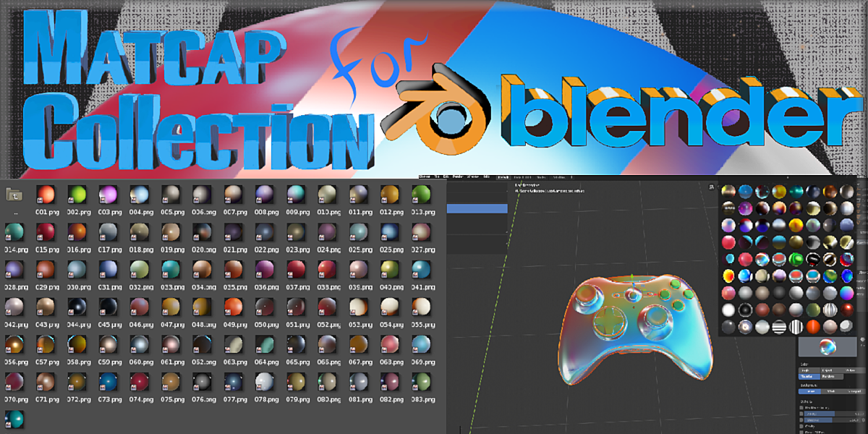Select the 009.png matcap file
Image resolution: width=868 pixels, height=434 pixels.
click(295, 195)
